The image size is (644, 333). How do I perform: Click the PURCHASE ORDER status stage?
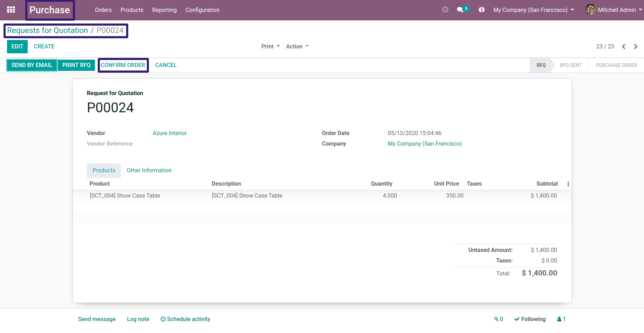click(x=616, y=65)
